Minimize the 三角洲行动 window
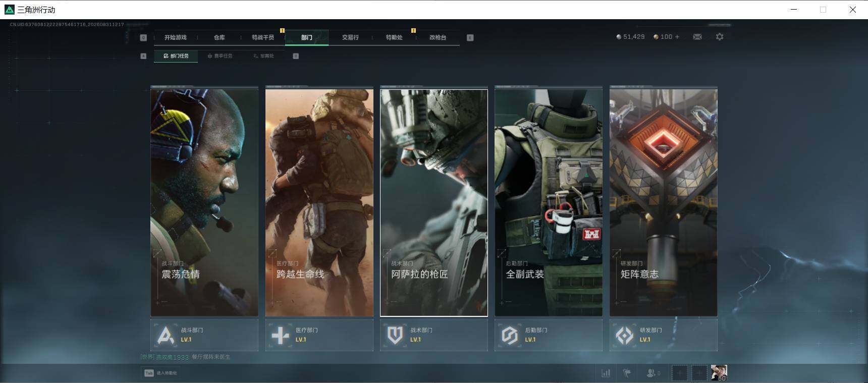 point(794,10)
